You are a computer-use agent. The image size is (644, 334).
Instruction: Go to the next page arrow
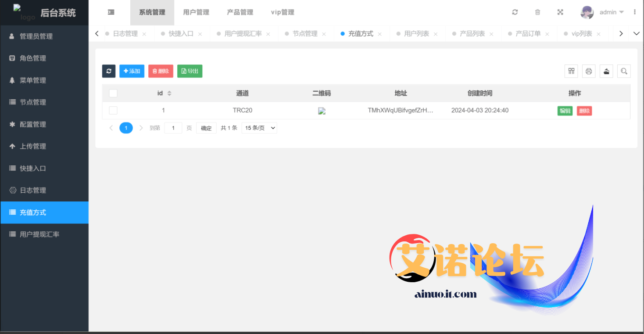pyautogui.click(x=141, y=128)
